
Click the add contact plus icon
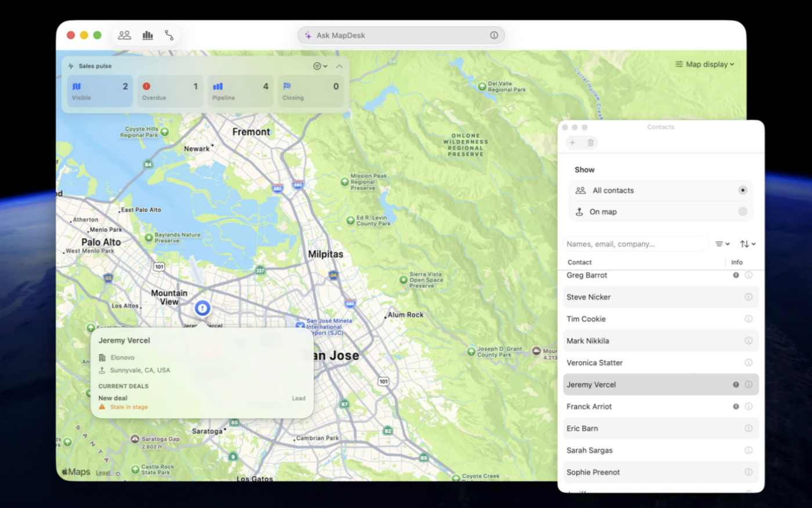572,143
